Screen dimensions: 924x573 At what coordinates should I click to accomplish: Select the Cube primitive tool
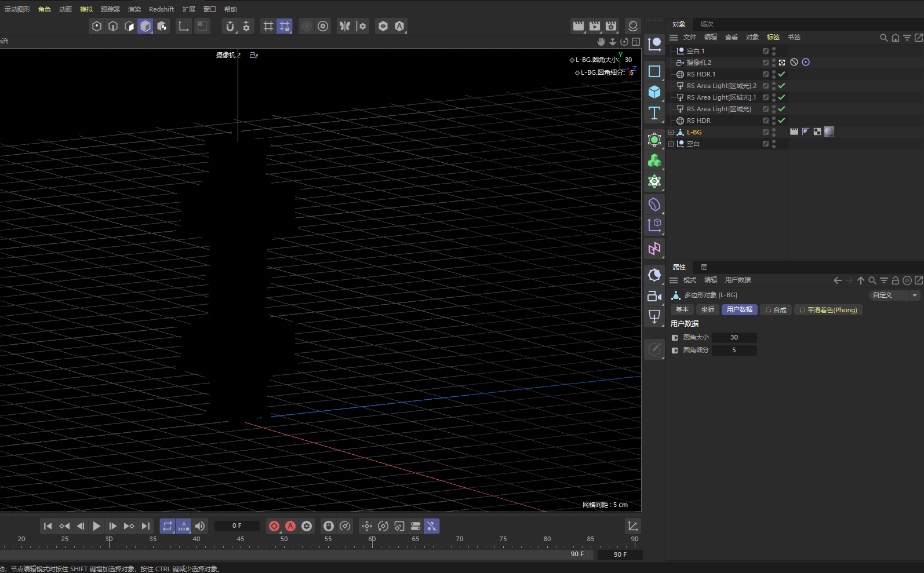(654, 92)
